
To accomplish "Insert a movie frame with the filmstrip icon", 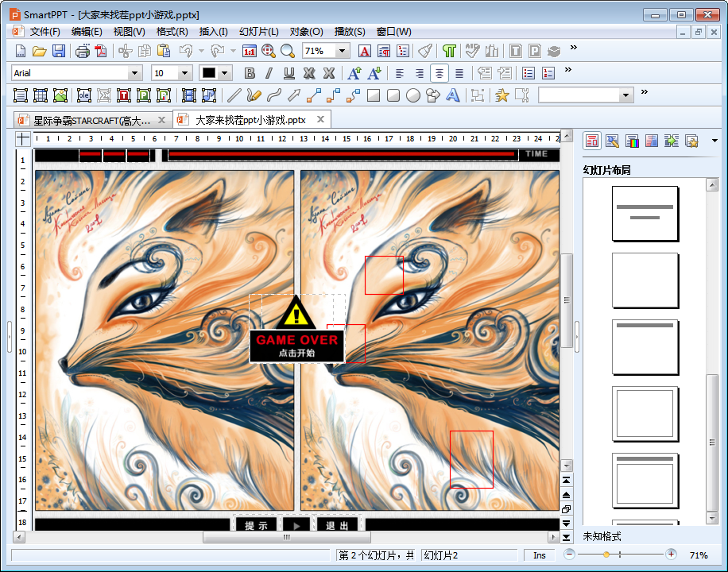I will coord(189,95).
